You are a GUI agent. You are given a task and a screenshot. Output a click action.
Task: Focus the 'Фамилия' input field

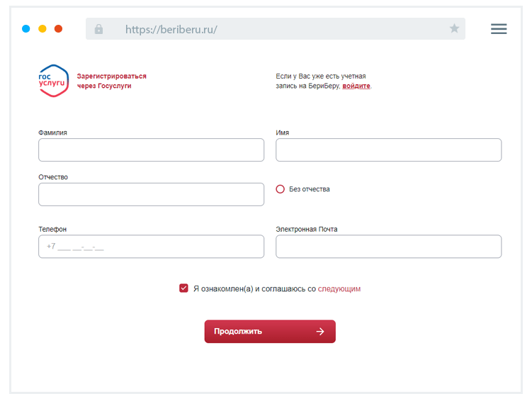(151, 150)
